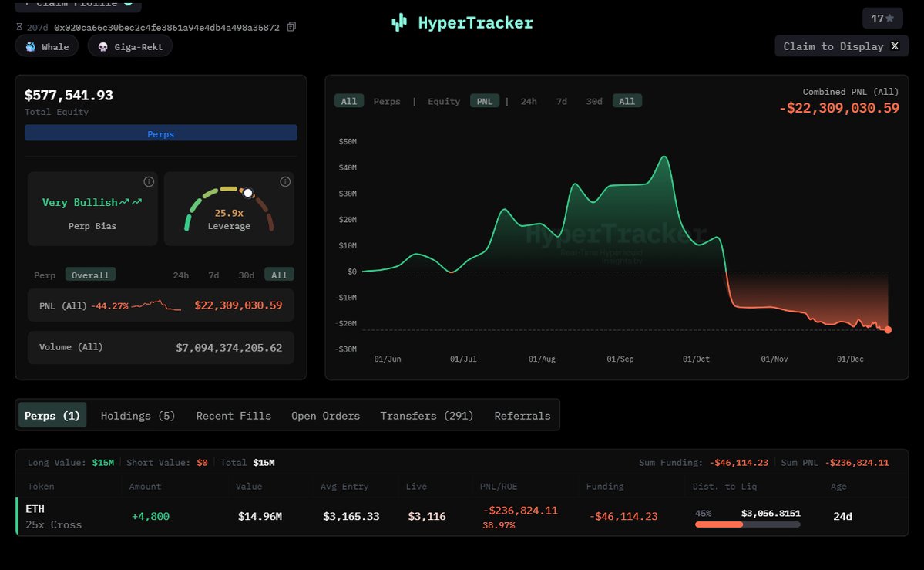This screenshot has width=924, height=570.
Task: Click the Giga-Rekt skull badge
Action: click(x=130, y=46)
